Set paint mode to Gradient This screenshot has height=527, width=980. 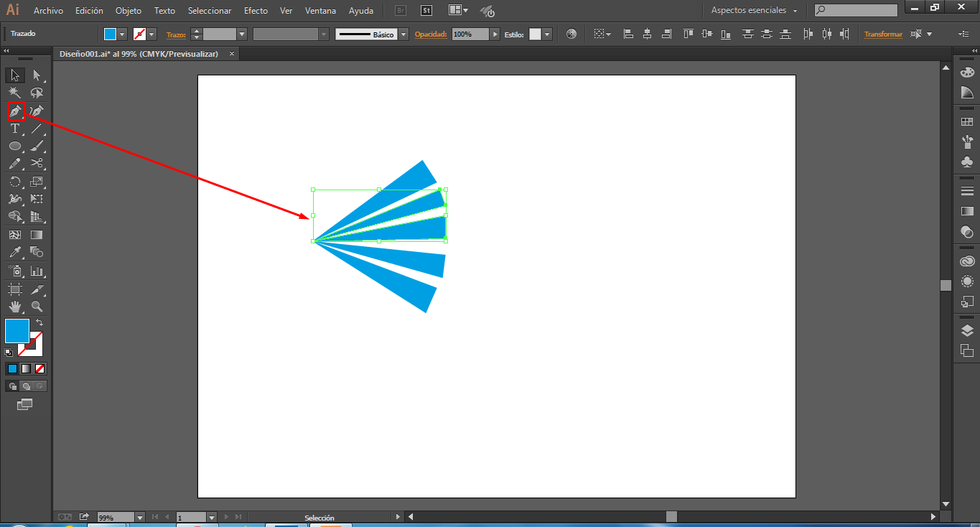click(26, 368)
